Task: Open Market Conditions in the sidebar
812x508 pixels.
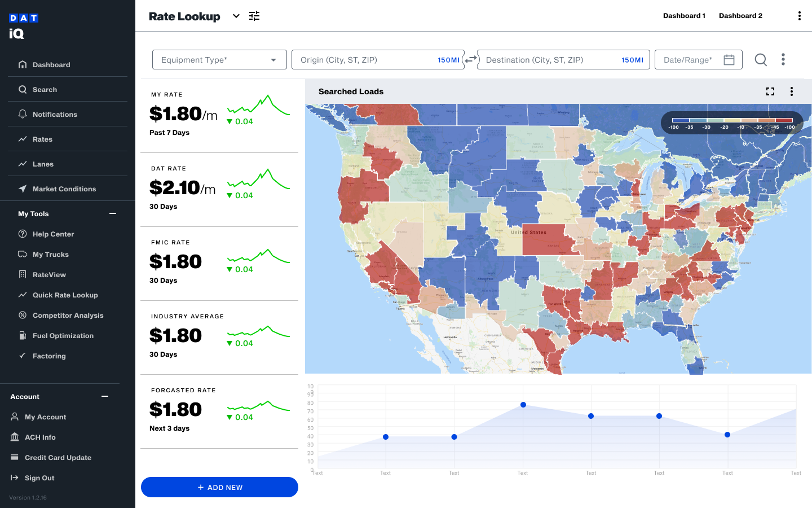Action: 64,189
